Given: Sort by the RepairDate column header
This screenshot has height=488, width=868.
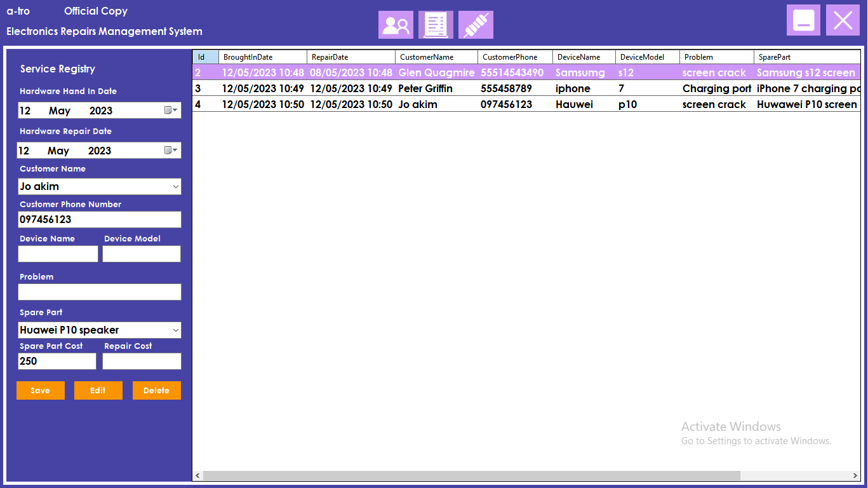Looking at the screenshot, I should (351, 57).
